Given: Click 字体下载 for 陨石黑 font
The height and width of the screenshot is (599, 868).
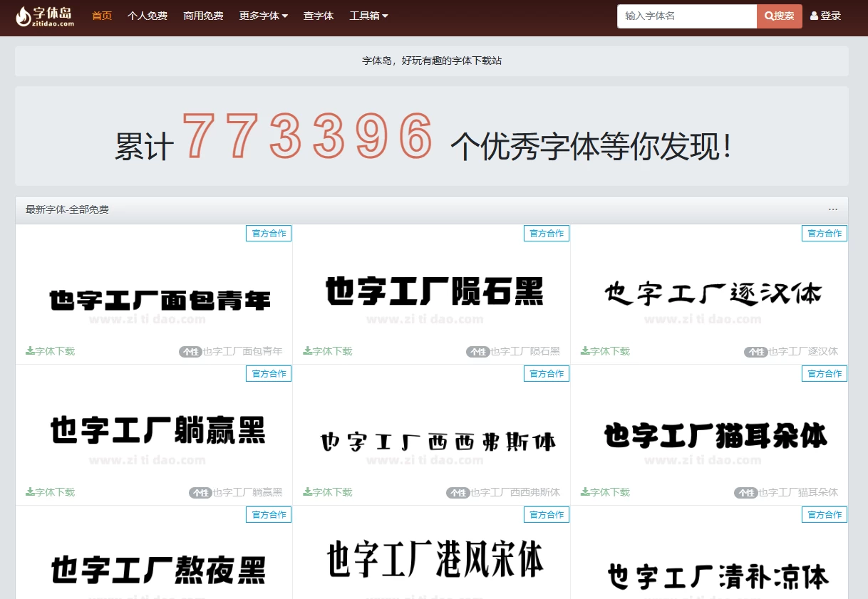Looking at the screenshot, I should click(328, 351).
